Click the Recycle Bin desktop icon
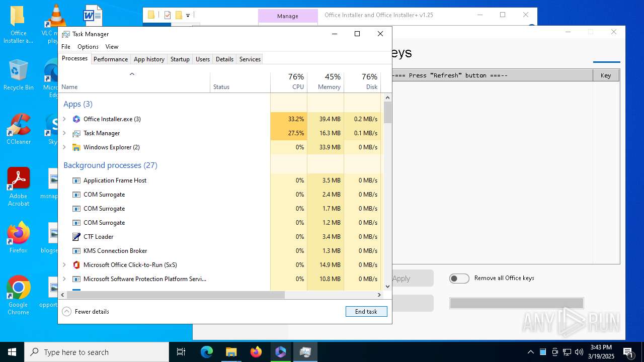The width and height of the screenshot is (644, 362). (19, 75)
